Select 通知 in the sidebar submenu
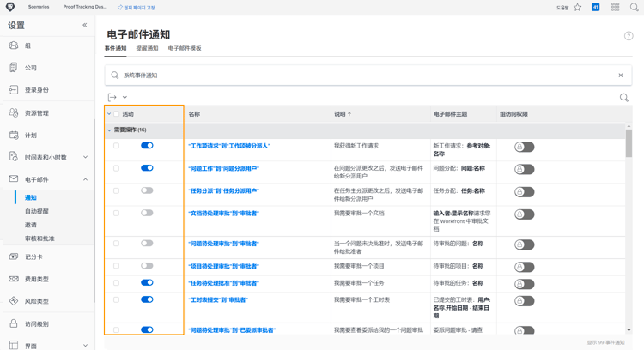The width and height of the screenshot is (644, 350). (31, 198)
